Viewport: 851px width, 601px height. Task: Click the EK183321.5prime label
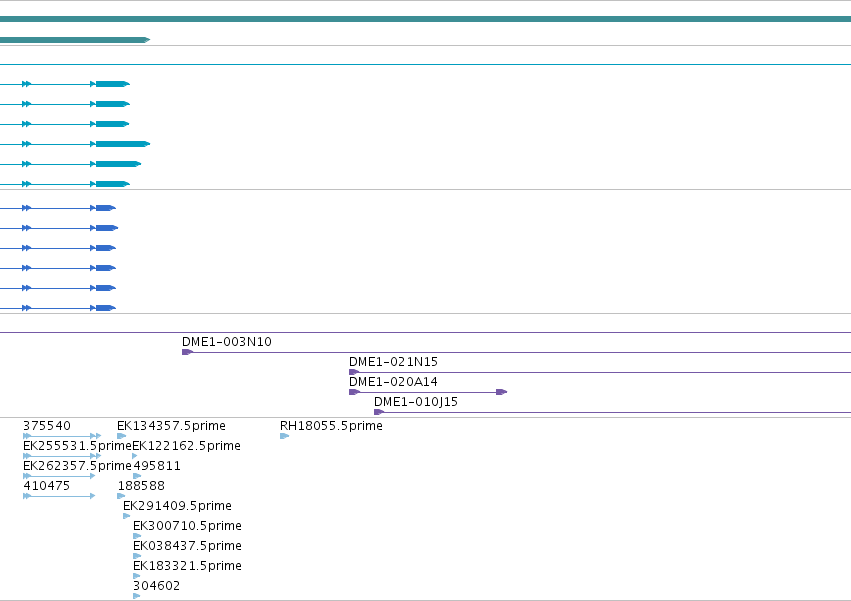tap(187, 566)
